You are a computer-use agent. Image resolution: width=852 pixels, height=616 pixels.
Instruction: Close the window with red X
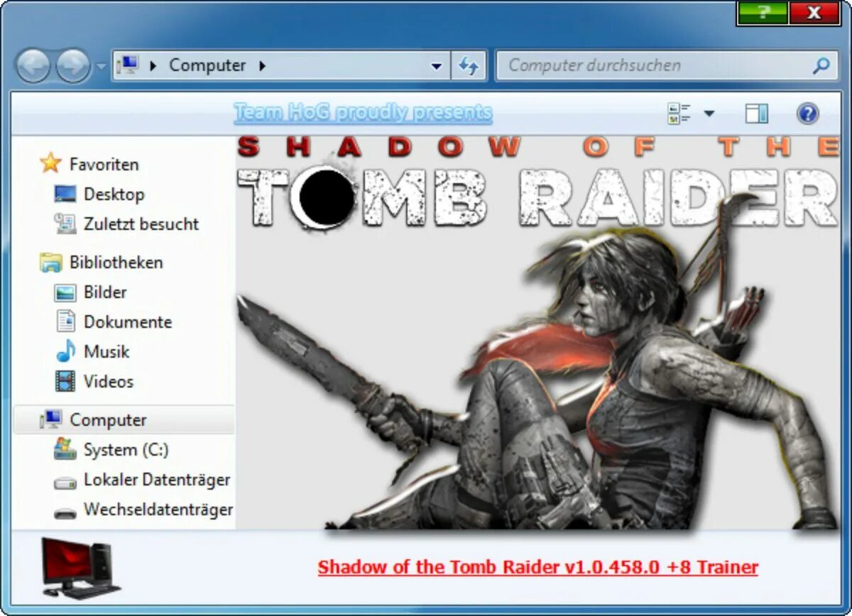814,12
